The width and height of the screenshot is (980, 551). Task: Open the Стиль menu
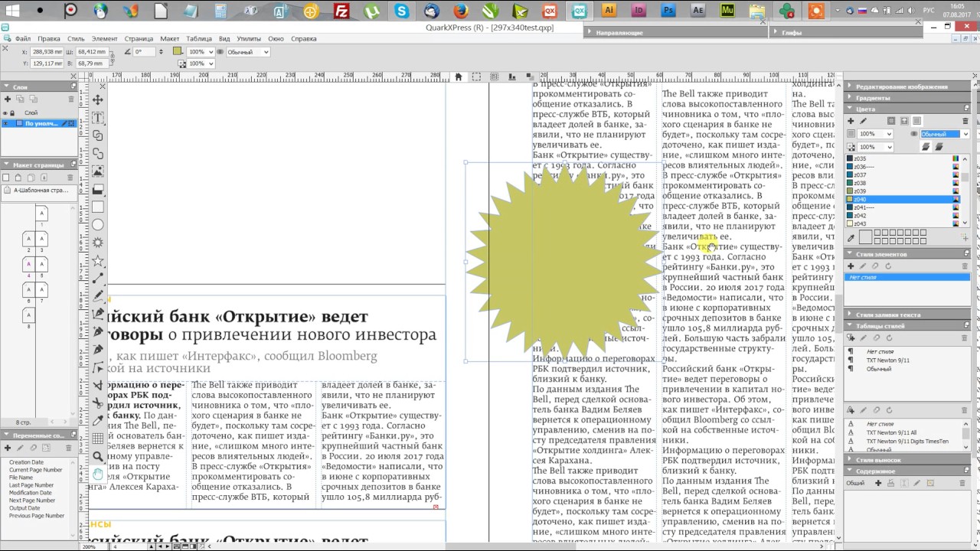pos(76,38)
